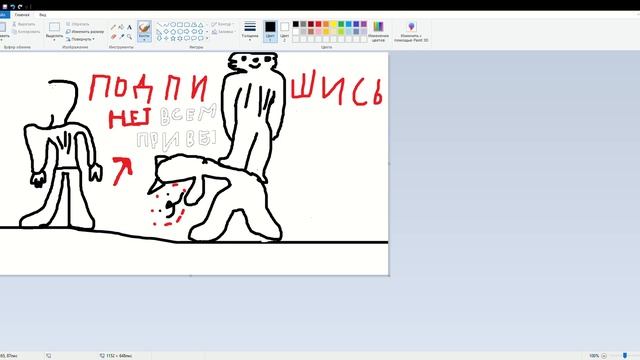This screenshot has width=640, height=360.
Task: Choose the yellow palette swatch
Action: pos(333,24)
